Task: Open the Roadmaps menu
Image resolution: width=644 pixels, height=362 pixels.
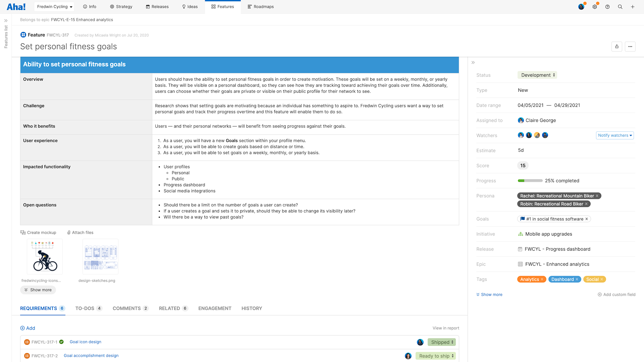Action: tap(261, 6)
